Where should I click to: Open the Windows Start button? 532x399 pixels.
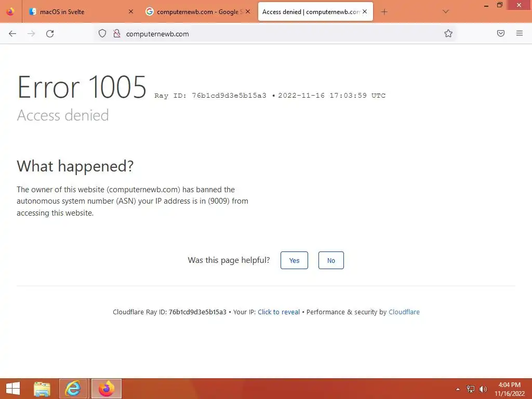(13, 389)
